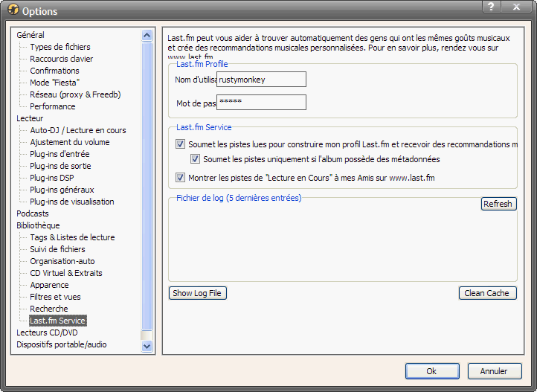Select Bibliothèque in the options tree
Image resolution: width=537 pixels, height=392 pixels.
(x=38, y=225)
